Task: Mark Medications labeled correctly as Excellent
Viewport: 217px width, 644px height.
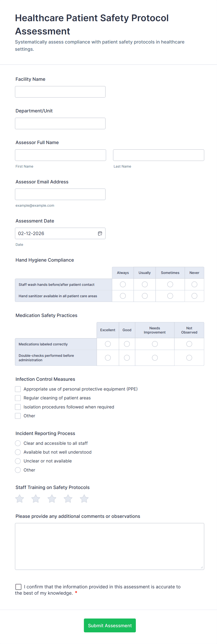Action: coord(108,344)
